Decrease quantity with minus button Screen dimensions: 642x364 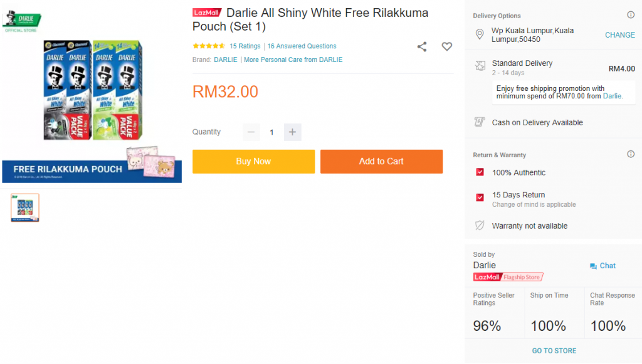251,132
